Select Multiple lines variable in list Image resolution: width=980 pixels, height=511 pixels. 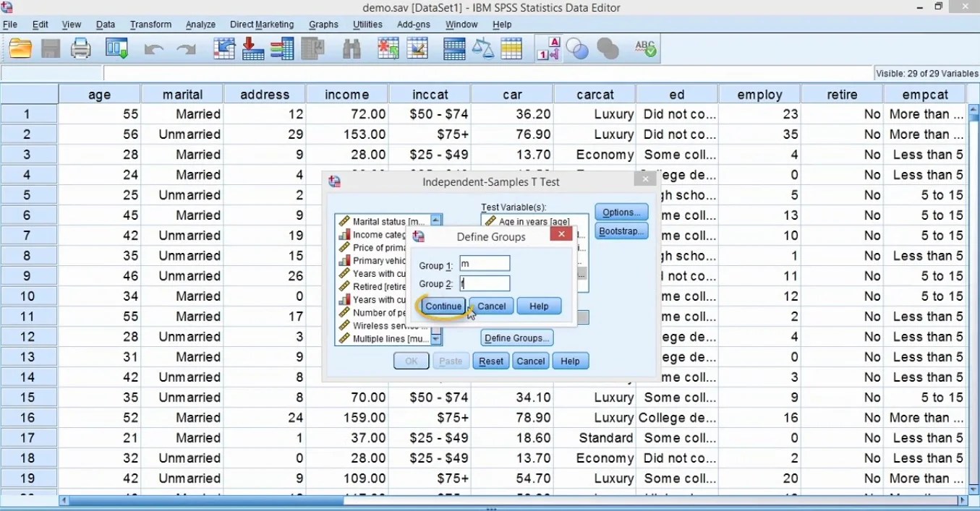click(383, 339)
